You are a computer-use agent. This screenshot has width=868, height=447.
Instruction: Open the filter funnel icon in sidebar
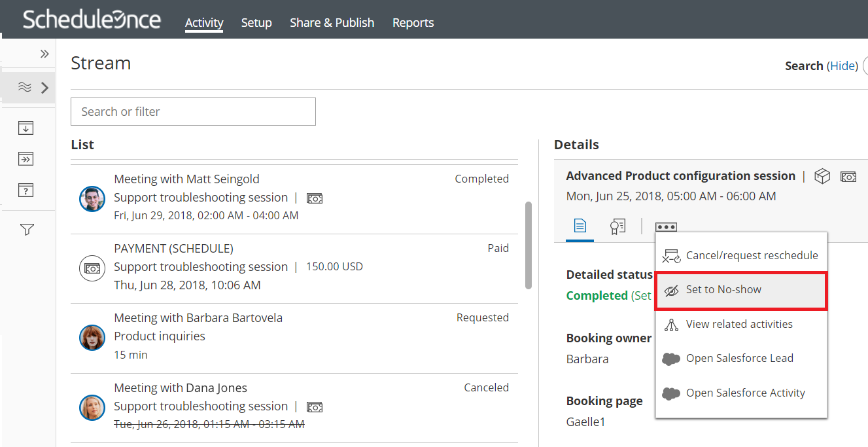coord(27,229)
